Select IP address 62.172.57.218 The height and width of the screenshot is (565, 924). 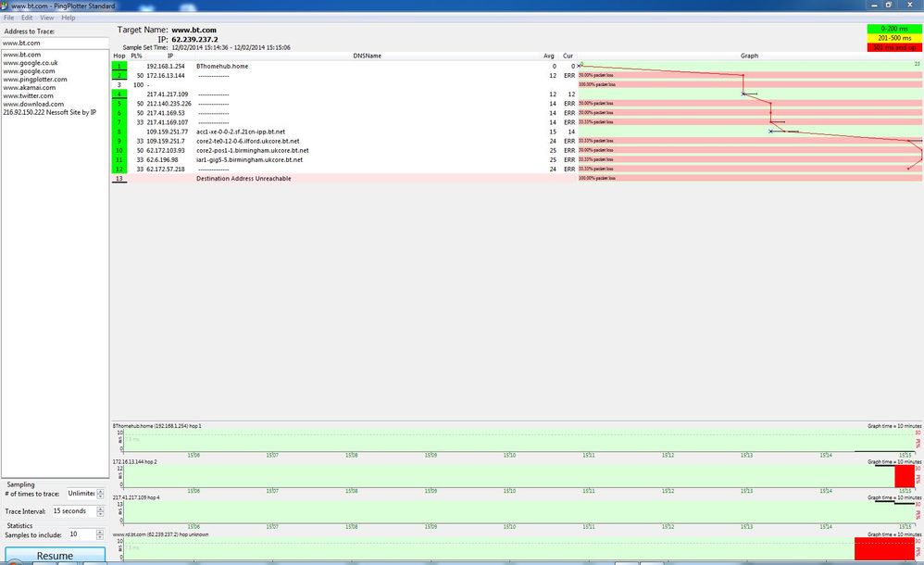166,169
